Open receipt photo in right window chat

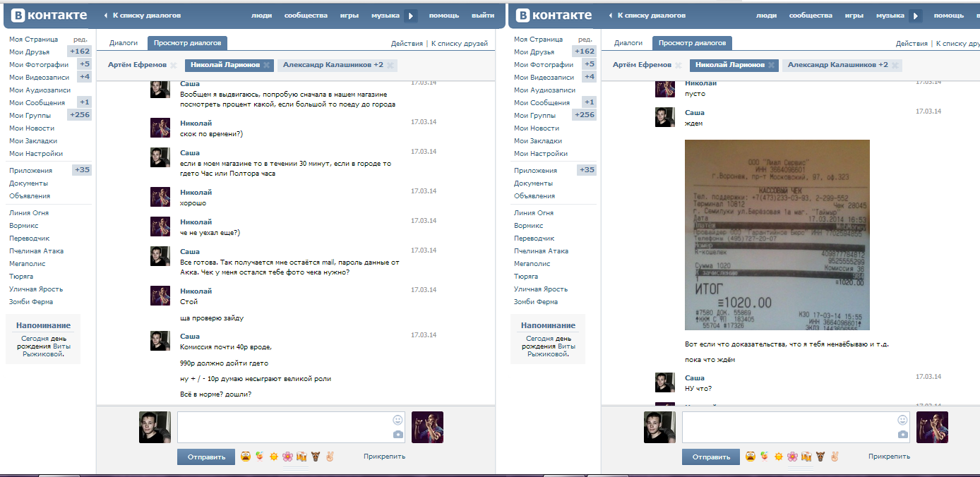(x=777, y=235)
